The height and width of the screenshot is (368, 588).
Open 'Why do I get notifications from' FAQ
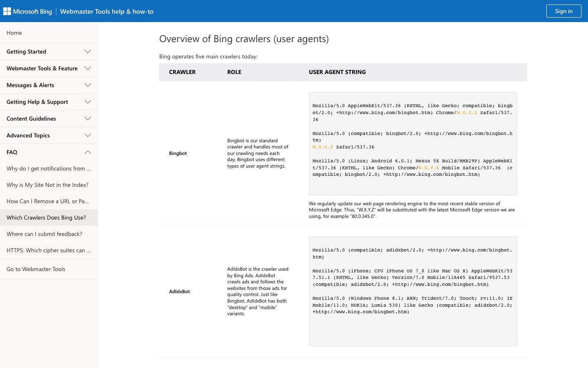pyautogui.click(x=49, y=168)
